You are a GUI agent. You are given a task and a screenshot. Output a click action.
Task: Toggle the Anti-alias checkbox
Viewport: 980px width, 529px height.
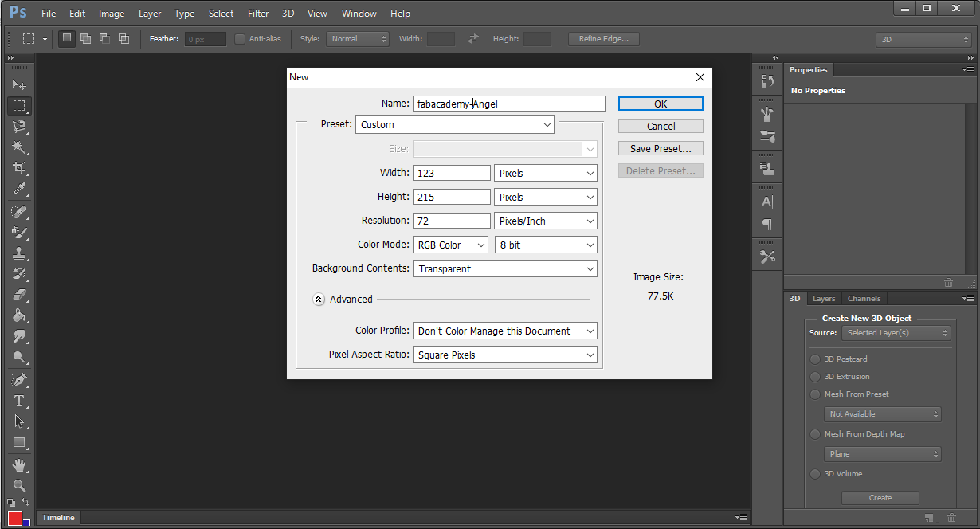pos(240,39)
